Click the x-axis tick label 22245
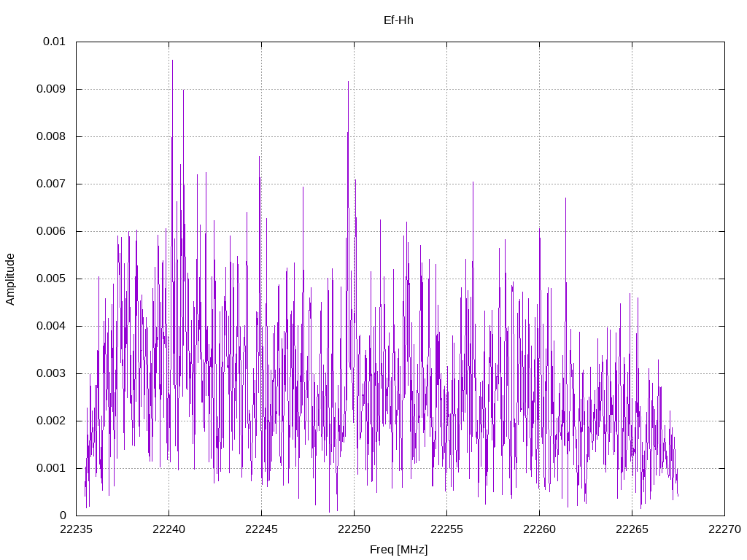 262,529
